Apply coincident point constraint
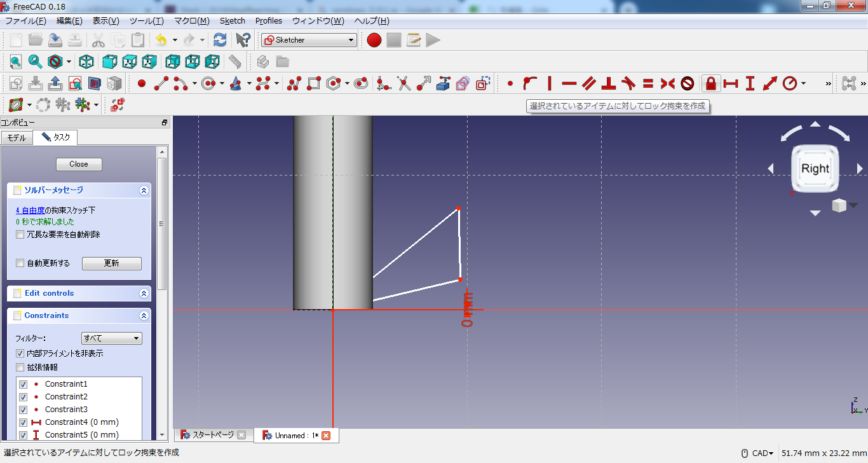 coord(510,83)
